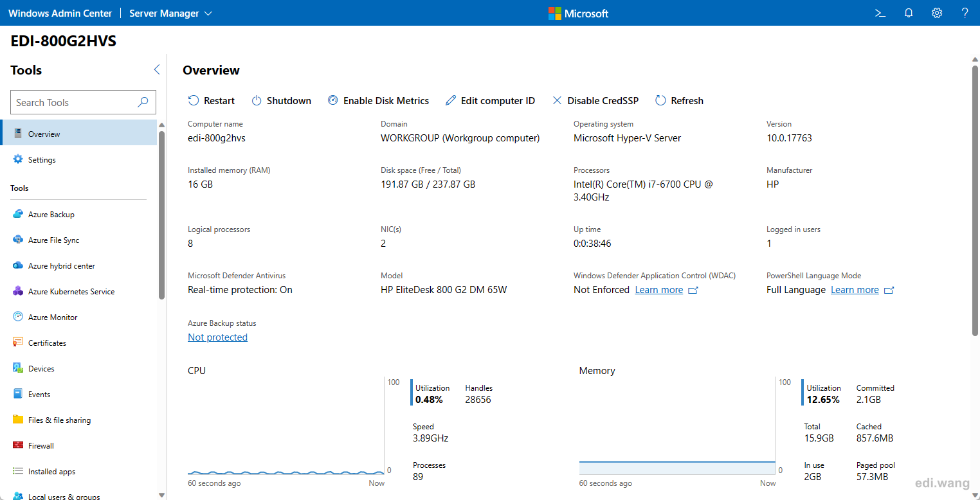The image size is (980, 500).
Task: Click the Devices icon
Action: 18,368
